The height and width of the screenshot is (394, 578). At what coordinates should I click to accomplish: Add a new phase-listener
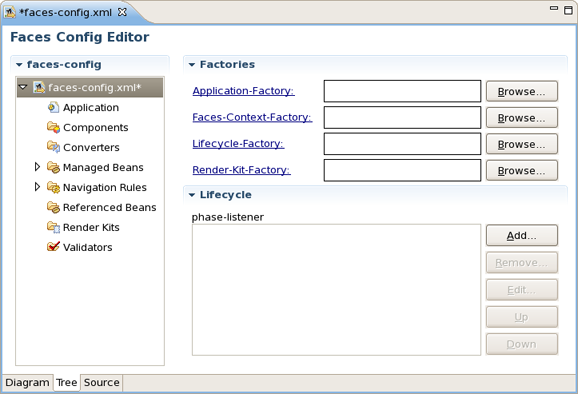(x=522, y=236)
